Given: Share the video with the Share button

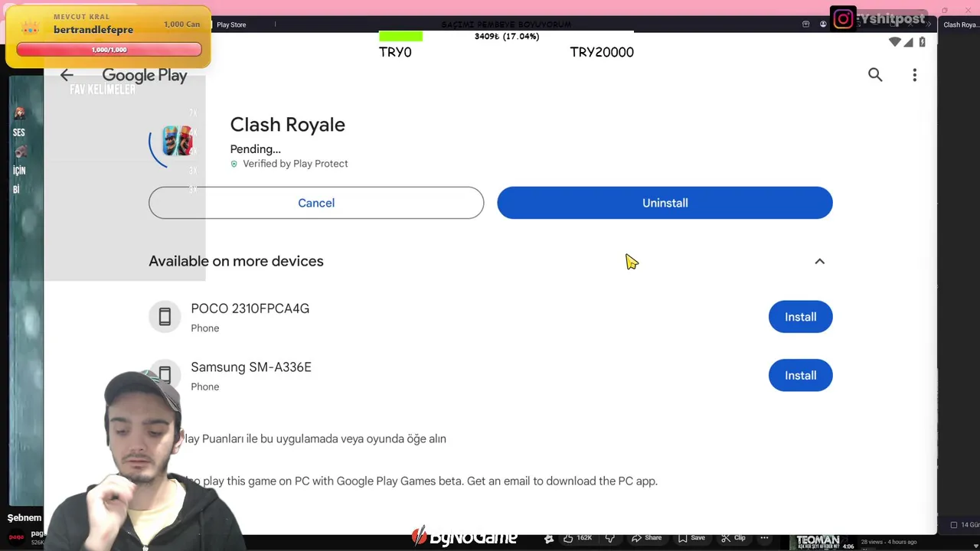Looking at the screenshot, I should pyautogui.click(x=646, y=537).
